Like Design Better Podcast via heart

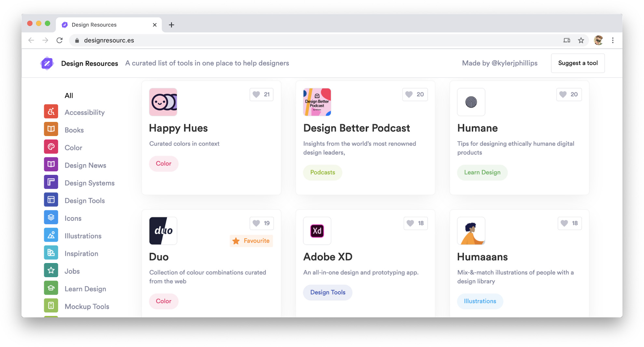(x=415, y=94)
